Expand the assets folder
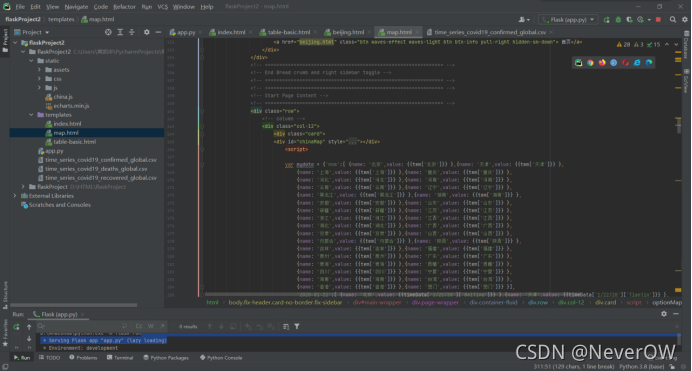This screenshot has width=692, height=371. tap(39, 70)
